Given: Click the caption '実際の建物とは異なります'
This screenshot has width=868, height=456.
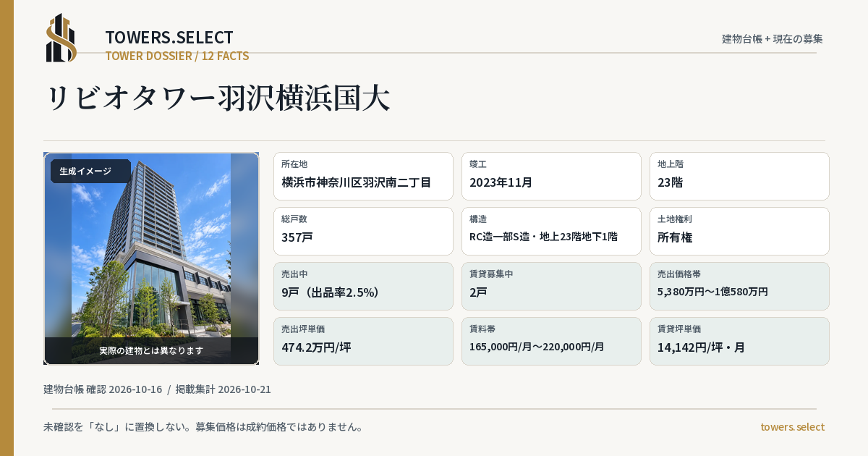Looking at the screenshot, I should [151, 350].
